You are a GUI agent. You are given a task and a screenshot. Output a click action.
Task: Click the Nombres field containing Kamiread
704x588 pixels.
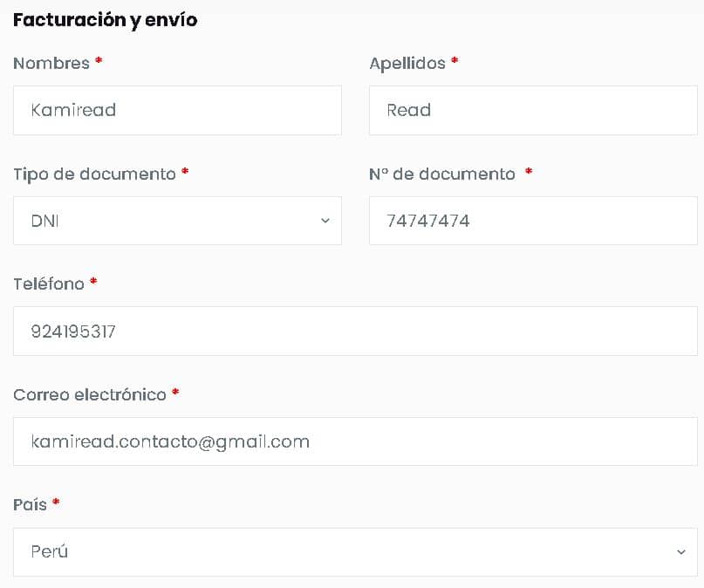(x=177, y=110)
